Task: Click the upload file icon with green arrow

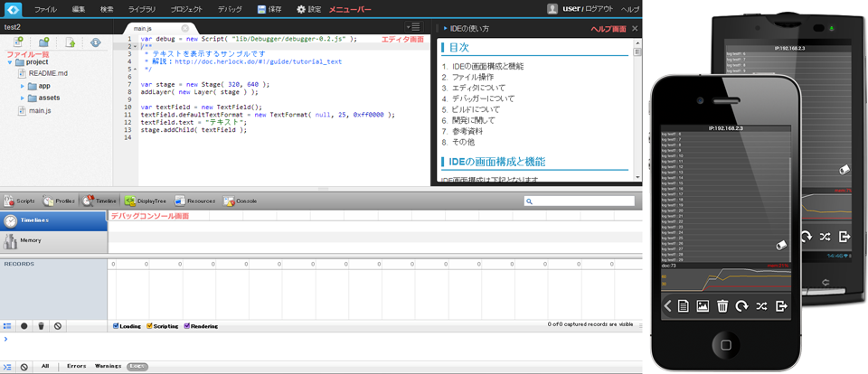Action: click(71, 42)
